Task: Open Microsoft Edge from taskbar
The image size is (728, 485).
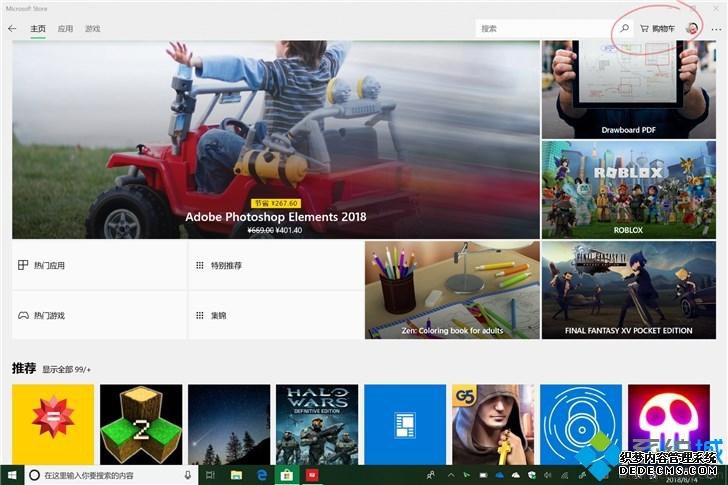Action: pyautogui.click(x=262, y=475)
